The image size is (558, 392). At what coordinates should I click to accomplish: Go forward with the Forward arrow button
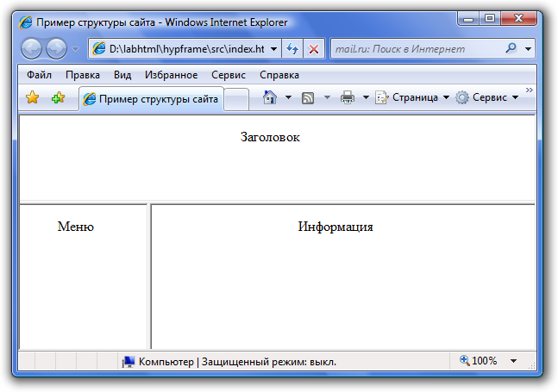[56, 48]
